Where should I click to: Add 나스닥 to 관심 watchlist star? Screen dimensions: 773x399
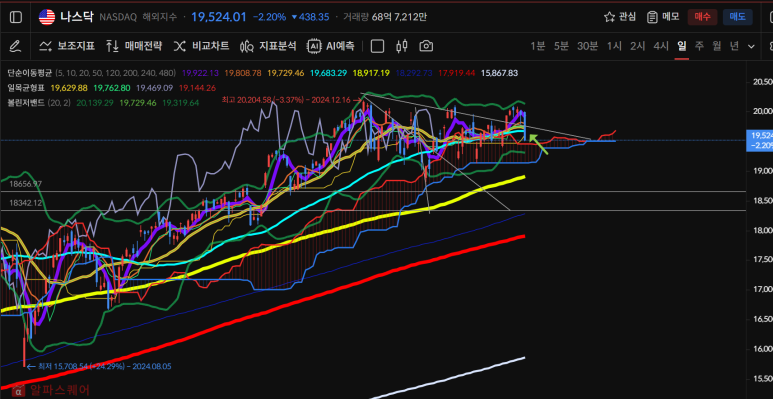click(x=620, y=17)
